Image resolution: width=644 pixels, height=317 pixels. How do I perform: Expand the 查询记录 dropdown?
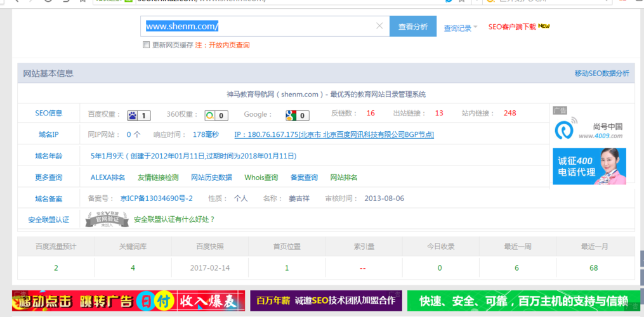pos(461,28)
